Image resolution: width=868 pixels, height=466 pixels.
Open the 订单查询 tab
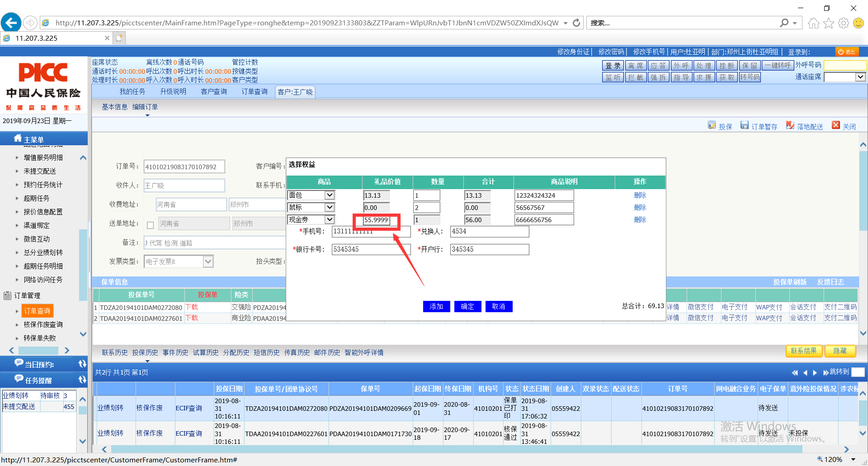254,92
